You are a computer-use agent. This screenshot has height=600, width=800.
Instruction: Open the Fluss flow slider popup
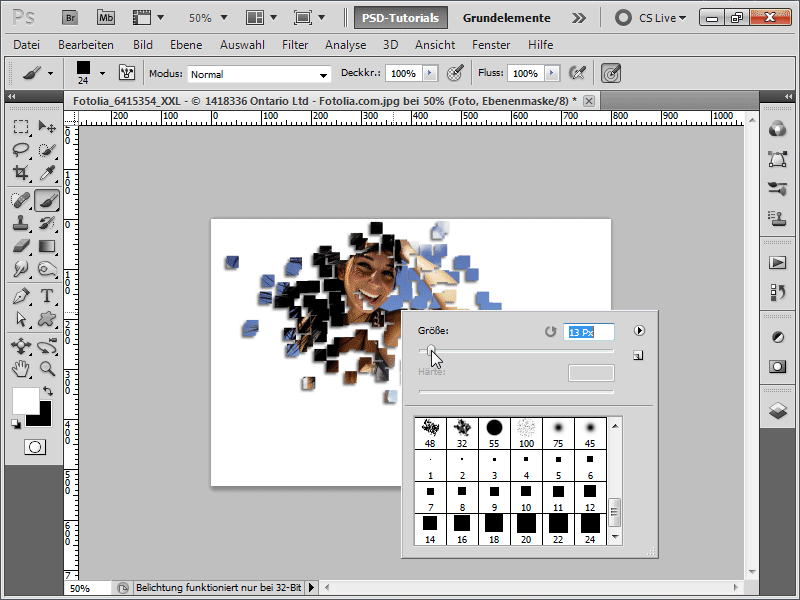552,73
